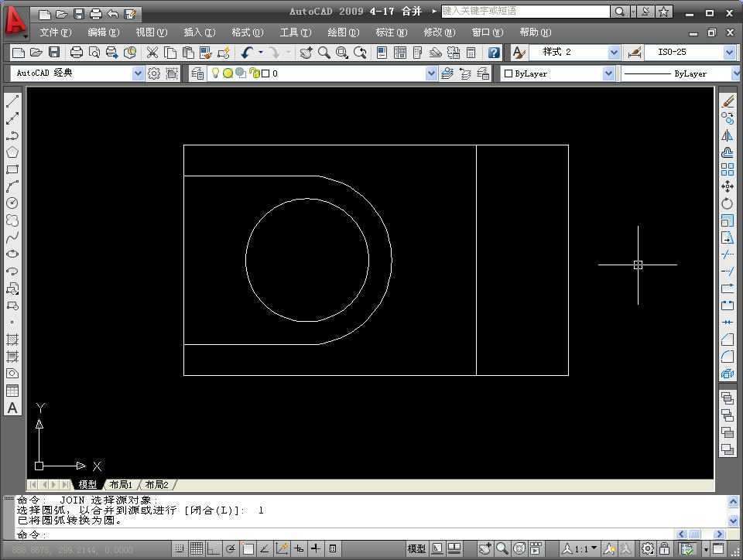Open the AutoCAD application menu button
The height and width of the screenshot is (560, 743).
pos(15,22)
